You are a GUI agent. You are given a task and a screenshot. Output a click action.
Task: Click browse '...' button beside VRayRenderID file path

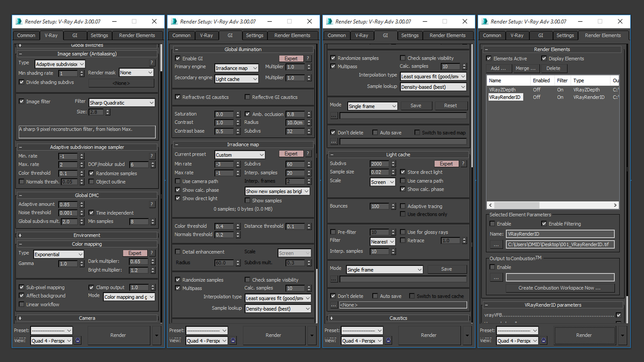pos(496,244)
